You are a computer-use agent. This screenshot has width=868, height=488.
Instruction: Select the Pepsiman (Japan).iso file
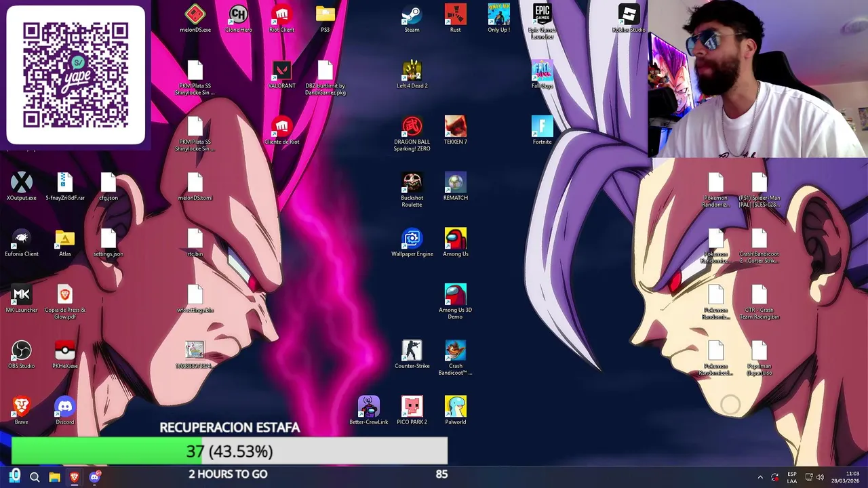click(759, 359)
